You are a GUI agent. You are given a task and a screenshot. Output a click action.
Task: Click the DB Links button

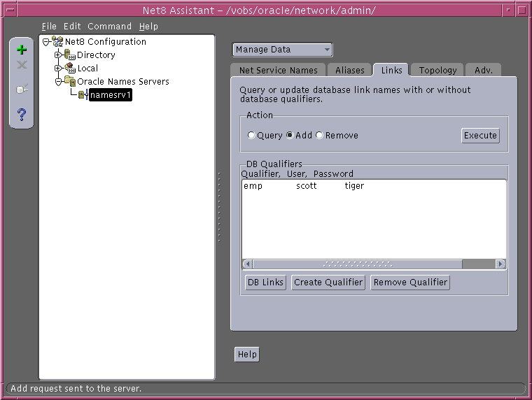tap(265, 282)
